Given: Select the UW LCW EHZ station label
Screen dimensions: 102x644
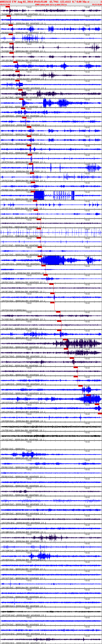Looking at the screenshot, I should [x=23, y=412].
